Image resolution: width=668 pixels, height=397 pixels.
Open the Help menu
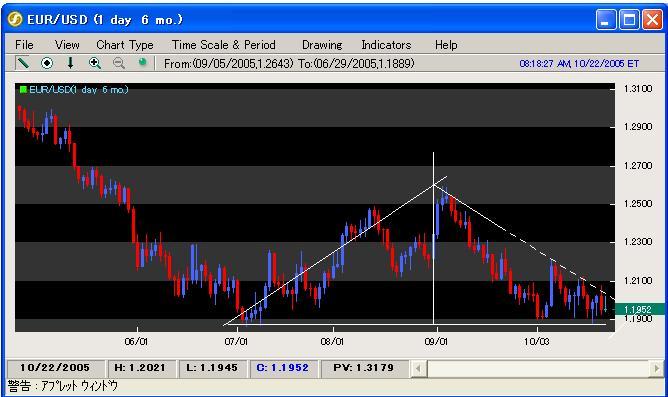(446, 45)
